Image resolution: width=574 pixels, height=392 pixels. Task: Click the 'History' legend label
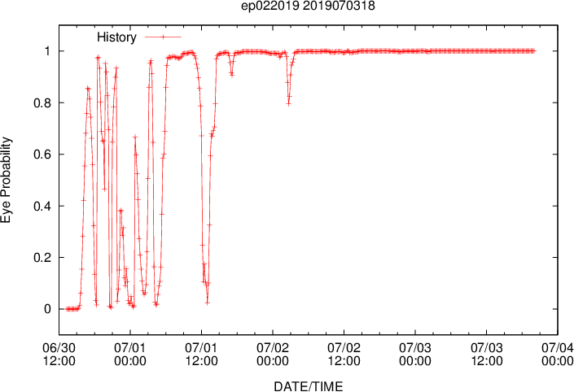point(116,37)
